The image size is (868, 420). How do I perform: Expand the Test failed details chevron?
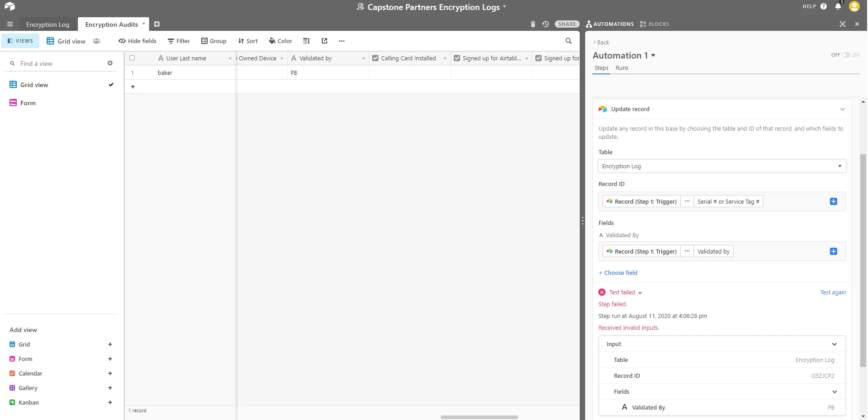(x=640, y=293)
